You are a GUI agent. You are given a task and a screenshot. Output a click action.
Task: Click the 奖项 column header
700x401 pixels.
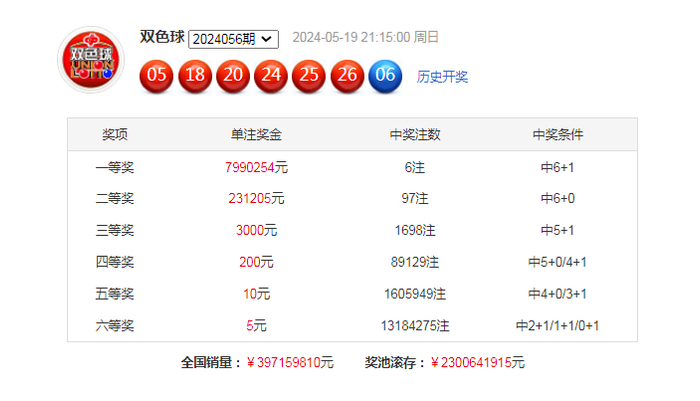[x=115, y=134]
